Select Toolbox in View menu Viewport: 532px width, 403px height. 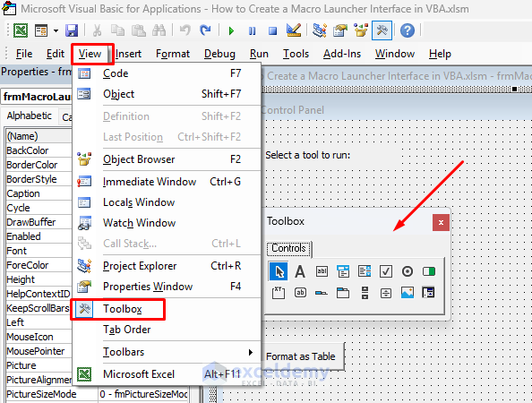click(x=167, y=309)
